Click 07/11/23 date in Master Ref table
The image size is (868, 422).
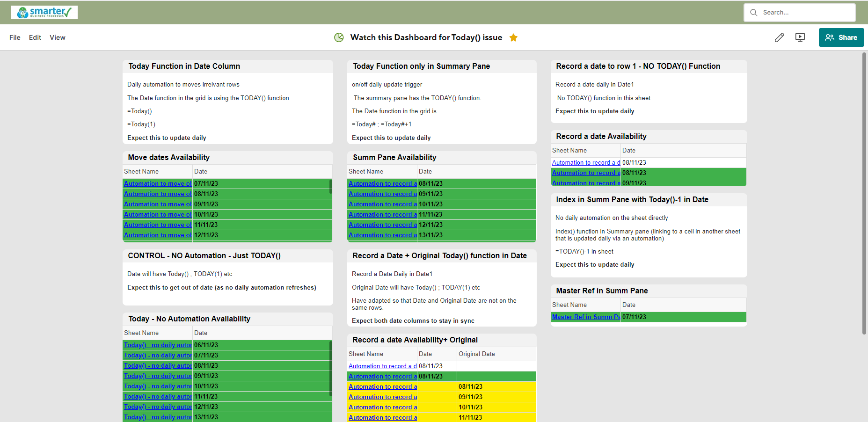634,317
